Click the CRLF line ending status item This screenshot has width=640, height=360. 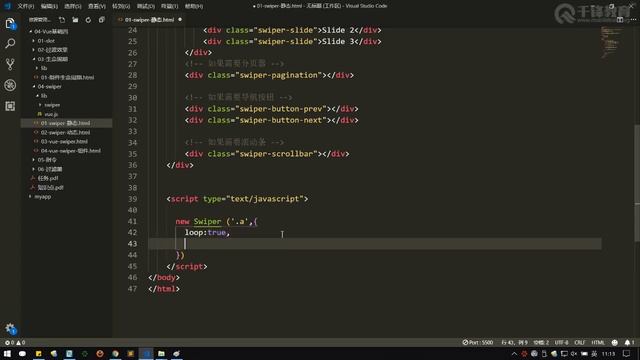(580, 342)
